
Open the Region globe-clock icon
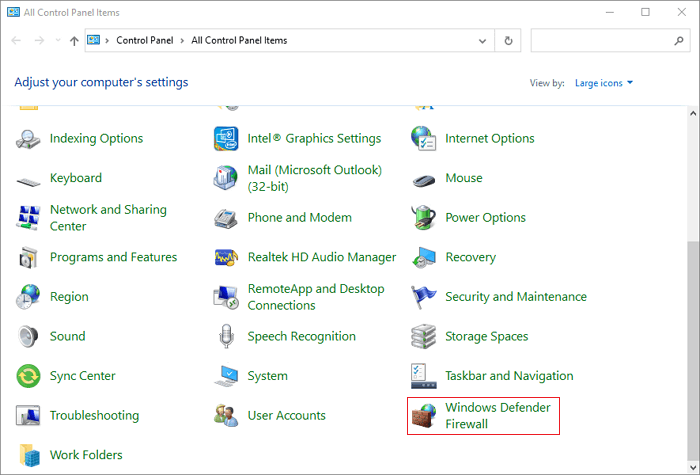point(29,296)
